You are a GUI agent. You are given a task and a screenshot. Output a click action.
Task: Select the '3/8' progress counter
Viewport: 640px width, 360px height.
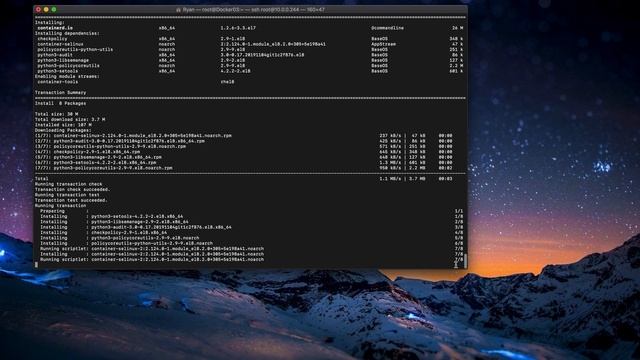[459, 227]
